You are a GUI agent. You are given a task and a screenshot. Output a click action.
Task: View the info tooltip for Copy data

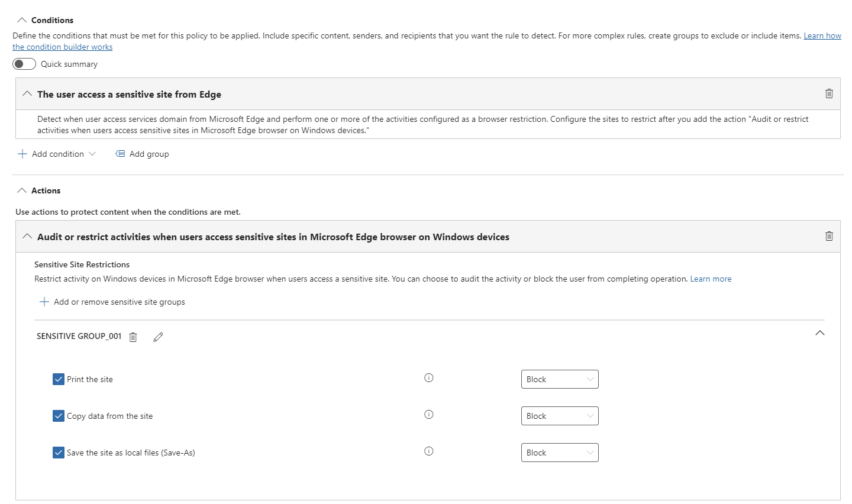[428, 414]
